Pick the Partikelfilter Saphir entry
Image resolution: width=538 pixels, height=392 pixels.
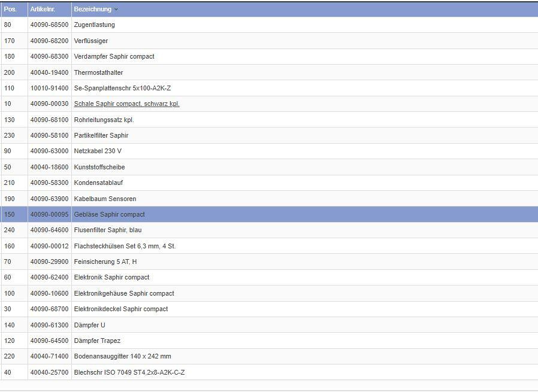point(101,136)
